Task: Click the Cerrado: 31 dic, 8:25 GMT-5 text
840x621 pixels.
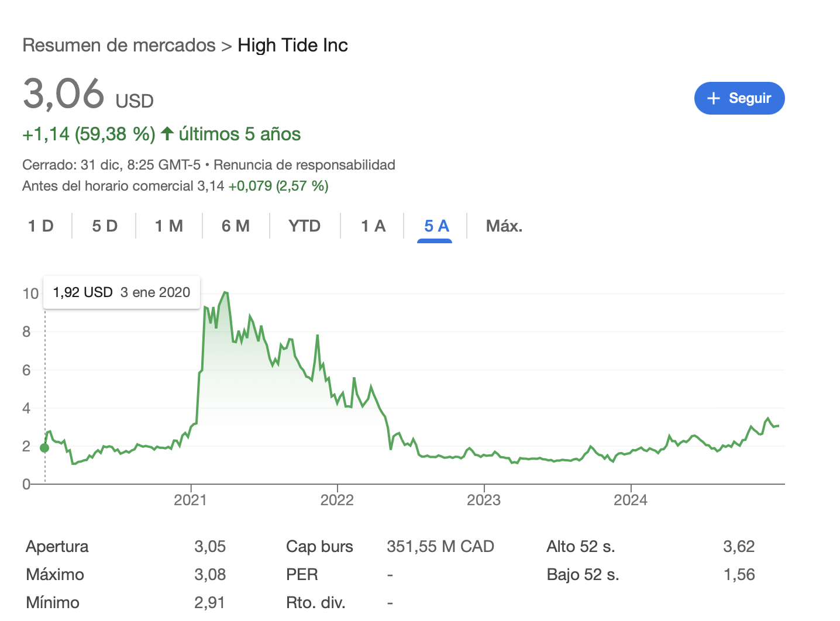Action: (112, 165)
